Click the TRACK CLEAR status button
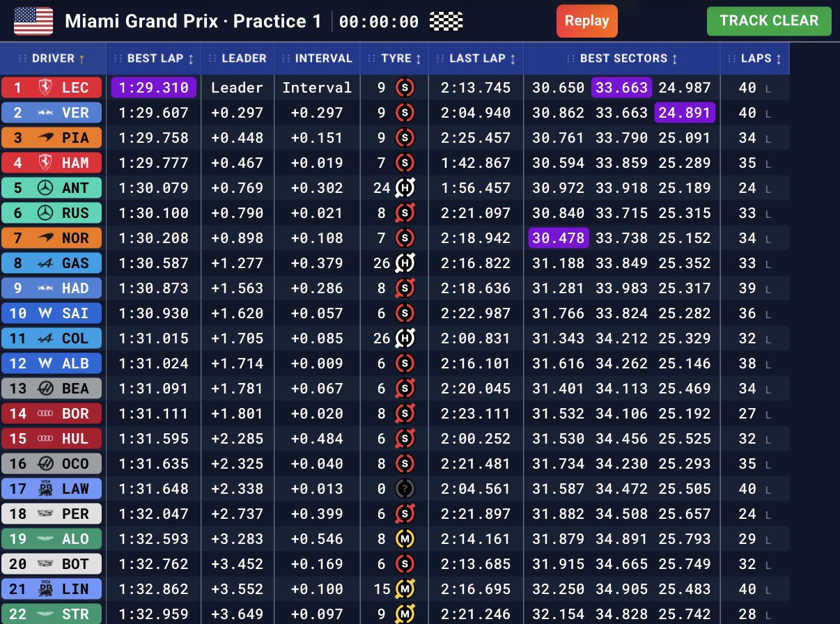This screenshot has width=840, height=624. click(x=769, y=21)
